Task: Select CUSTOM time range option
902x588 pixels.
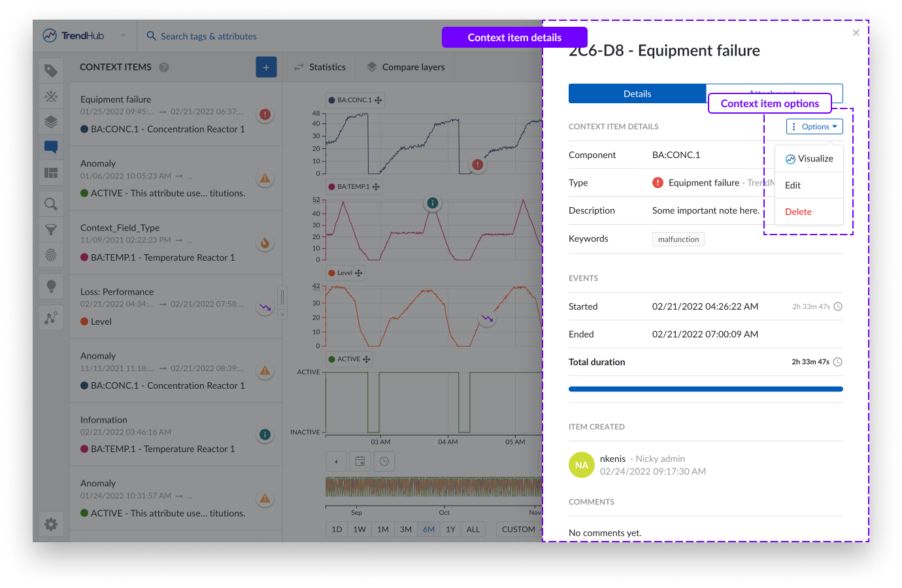Action: pyautogui.click(x=518, y=529)
